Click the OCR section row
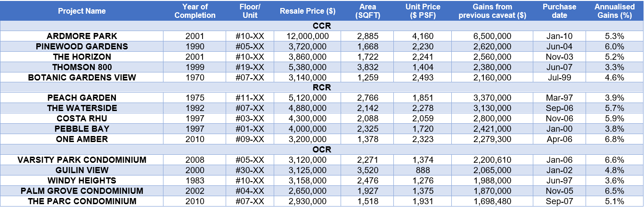This screenshot has width=644, height=207. 322,150
